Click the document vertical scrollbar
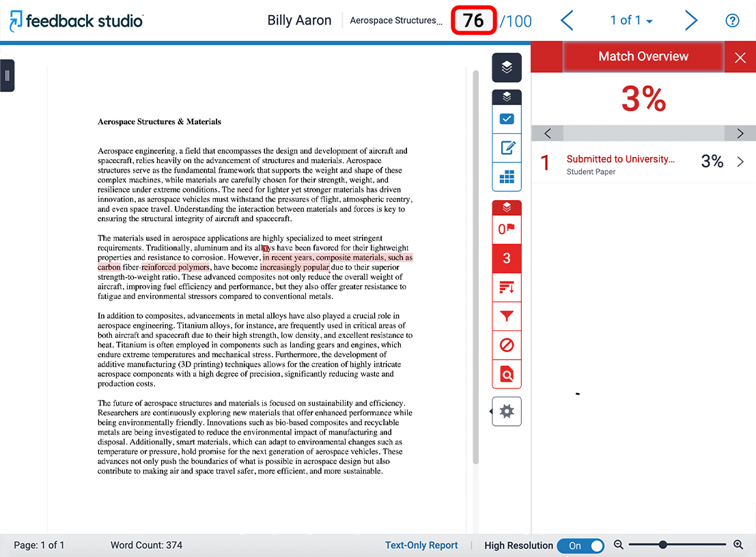The height and width of the screenshot is (557, 756). (x=475, y=268)
